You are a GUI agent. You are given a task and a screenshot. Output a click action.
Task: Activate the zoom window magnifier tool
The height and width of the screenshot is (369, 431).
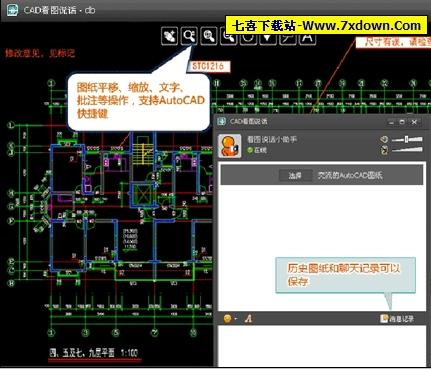click(189, 35)
